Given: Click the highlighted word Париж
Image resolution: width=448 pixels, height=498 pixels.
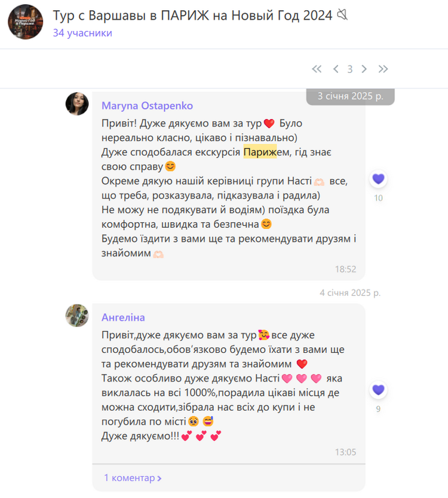Looking at the screenshot, I should [x=260, y=152].
